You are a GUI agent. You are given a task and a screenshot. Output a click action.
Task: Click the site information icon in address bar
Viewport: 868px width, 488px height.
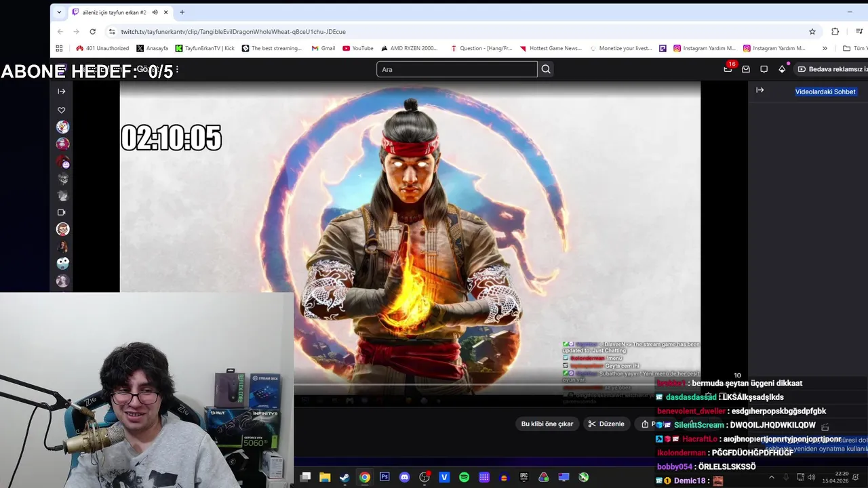click(x=111, y=31)
